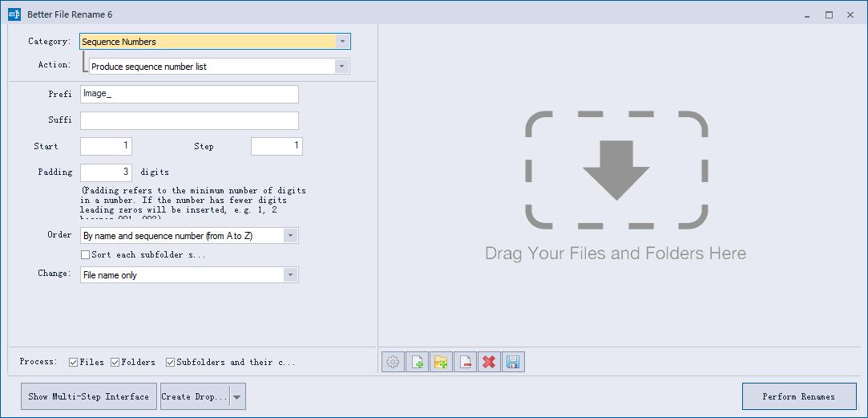Click the red X clear list icon
The height and width of the screenshot is (418, 868).
click(489, 363)
